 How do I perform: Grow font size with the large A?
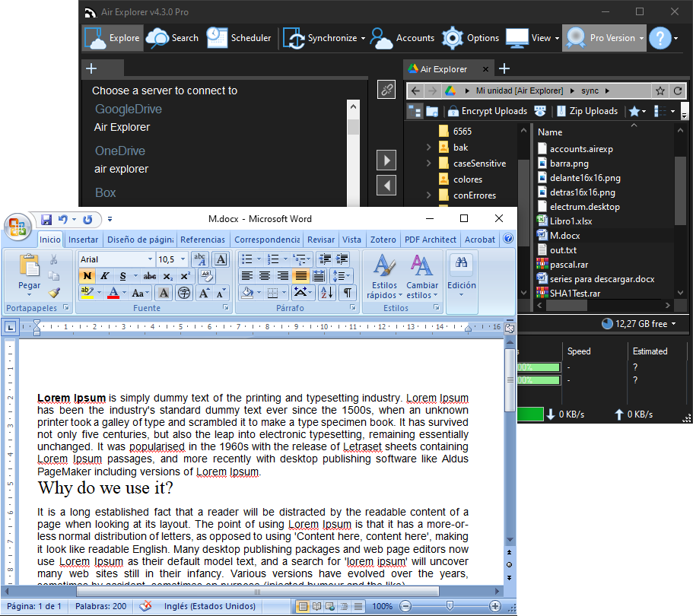pyautogui.click(x=204, y=293)
